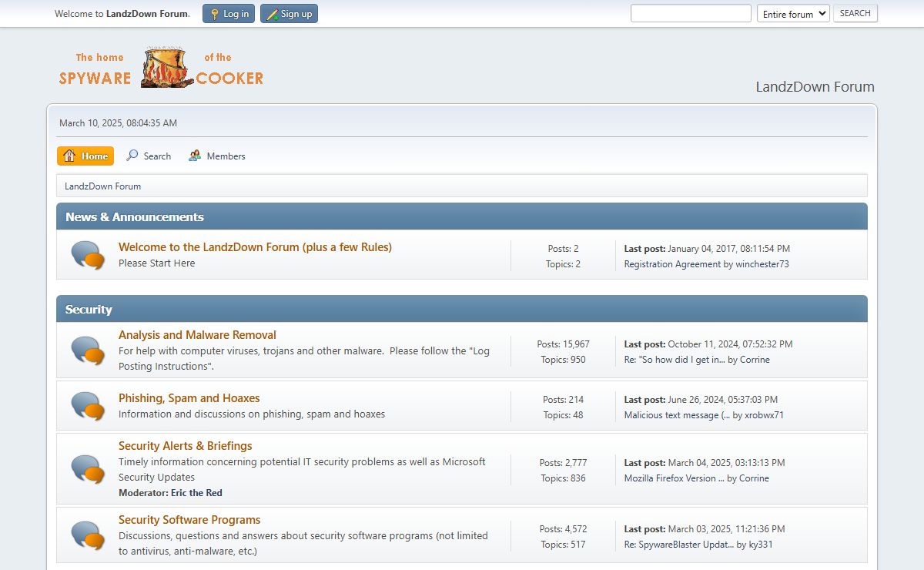Image resolution: width=924 pixels, height=570 pixels.
Task: Click the Sign up button
Action: (x=289, y=14)
